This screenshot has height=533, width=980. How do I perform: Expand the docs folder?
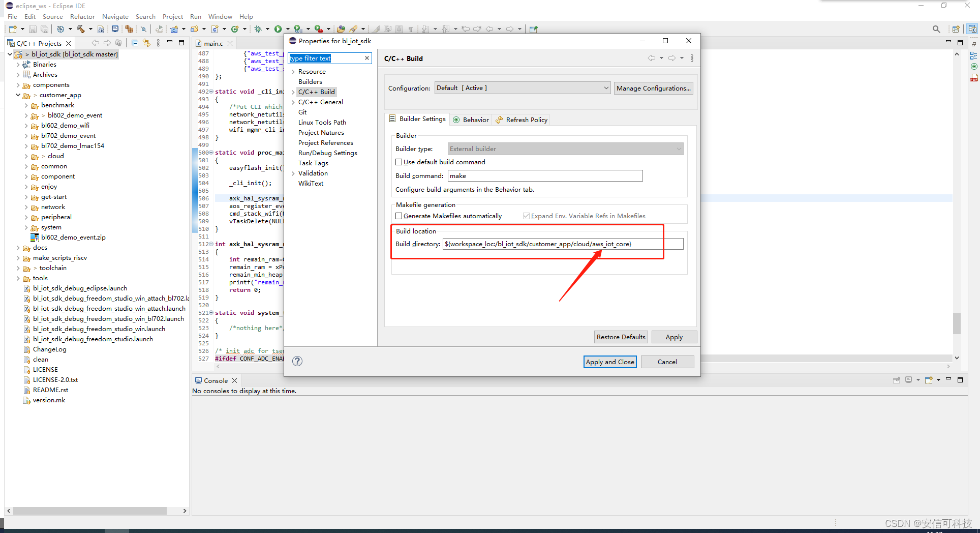tap(18, 248)
